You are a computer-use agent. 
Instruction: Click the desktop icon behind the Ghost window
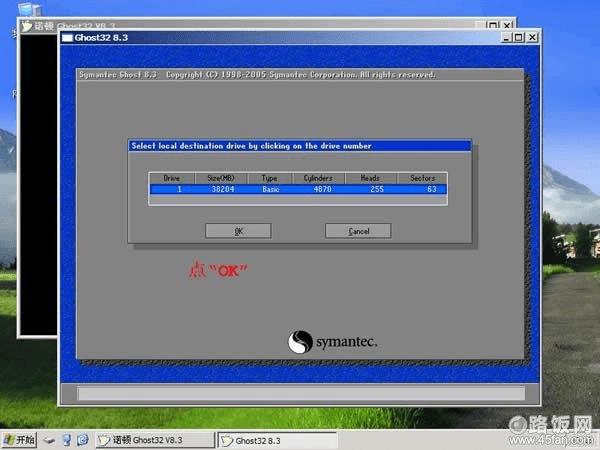(29, 8)
